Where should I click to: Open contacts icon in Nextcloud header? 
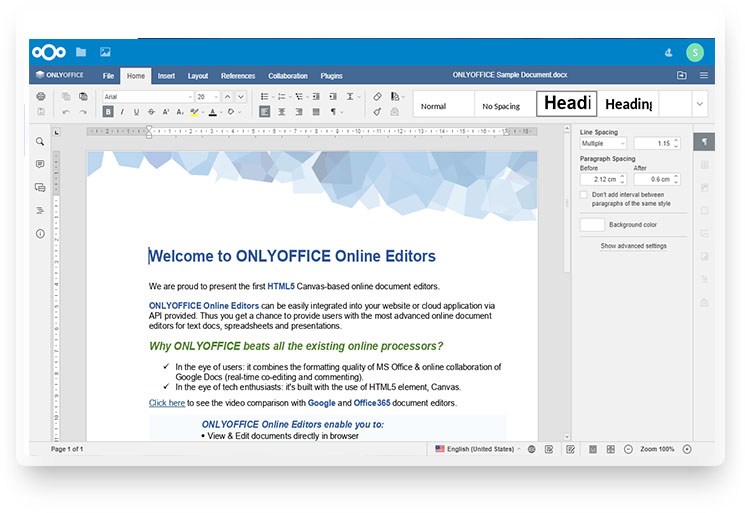click(669, 52)
